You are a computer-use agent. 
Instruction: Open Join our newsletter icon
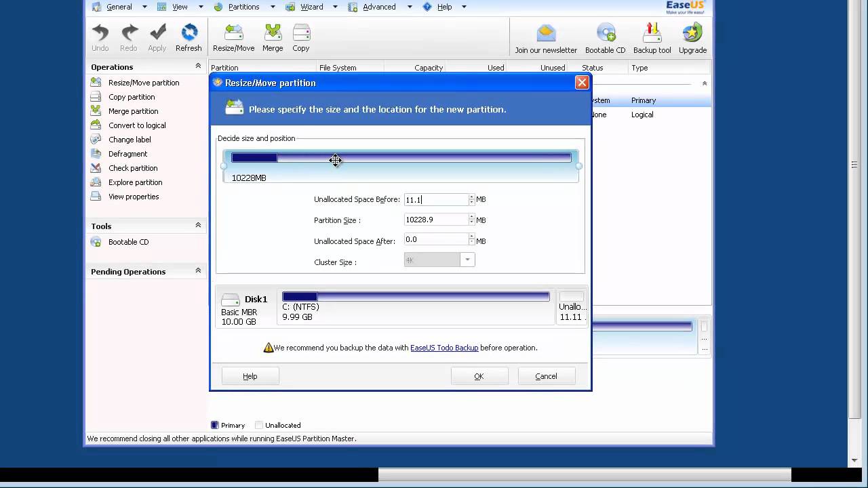click(546, 32)
